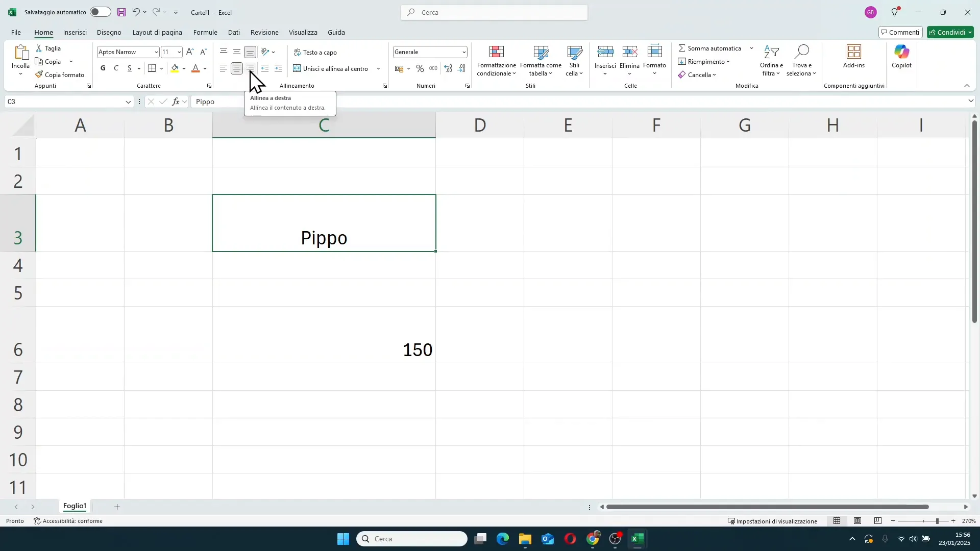Click the insert function fx icon
Viewport: 980px width, 551px height.
176,102
